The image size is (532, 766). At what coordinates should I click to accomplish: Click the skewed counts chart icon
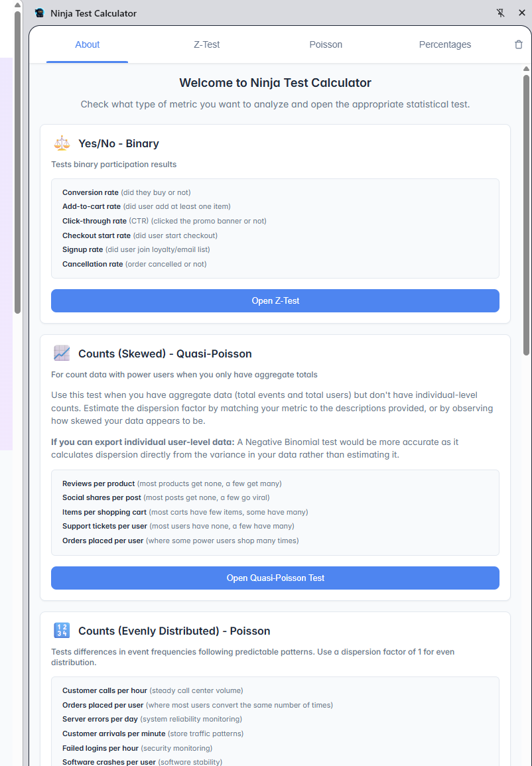[x=62, y=353]
